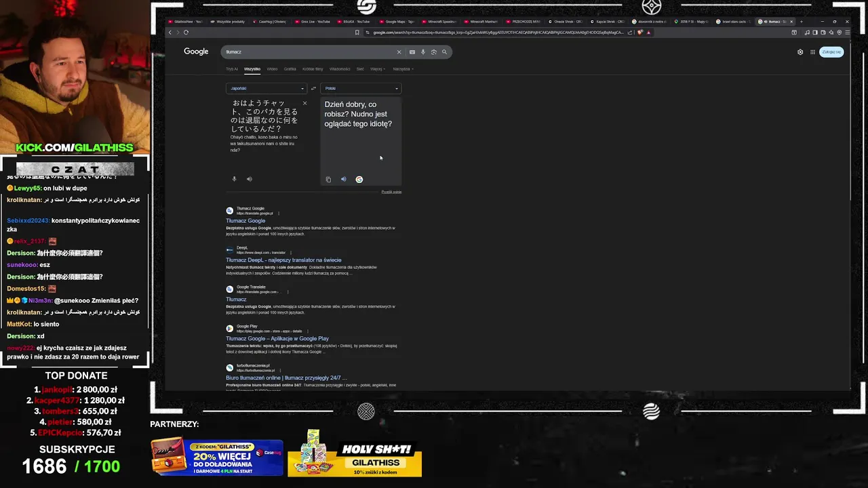868x488 pixels.
Task: Click the Zaloguj się button
Action: pyautogui.click(x=832, y=52)
